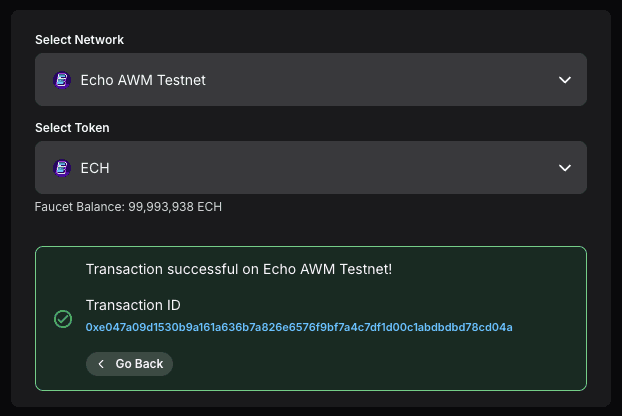Click the words Go Back
The height and width of the screenshot is (416, 622).
coord(139,364)
